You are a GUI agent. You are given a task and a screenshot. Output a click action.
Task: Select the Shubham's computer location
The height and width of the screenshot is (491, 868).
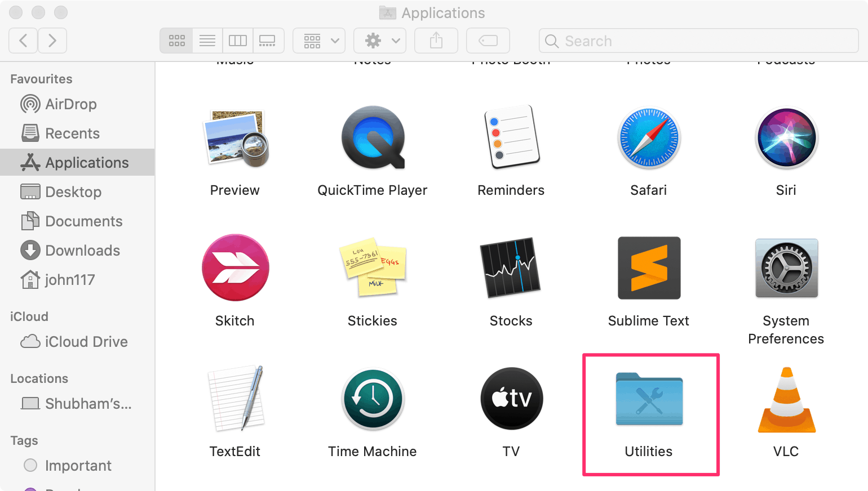[x=77, y=404]
